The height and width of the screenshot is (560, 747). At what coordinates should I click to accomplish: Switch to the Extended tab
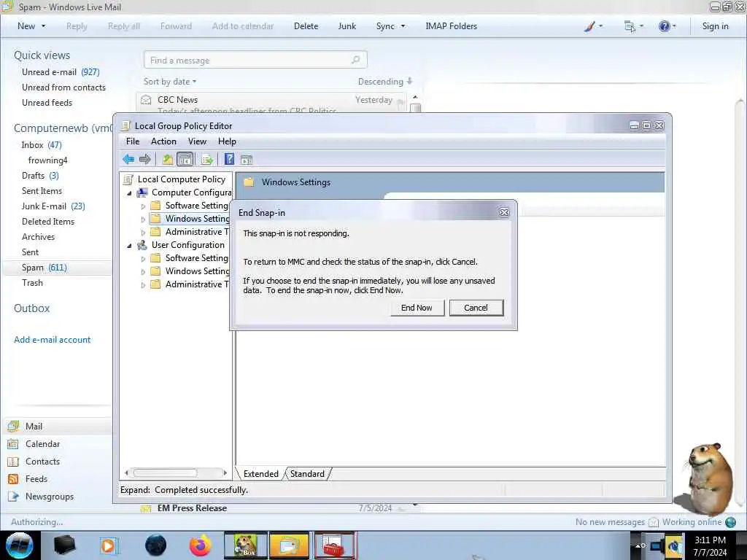(x=260, y=474)
